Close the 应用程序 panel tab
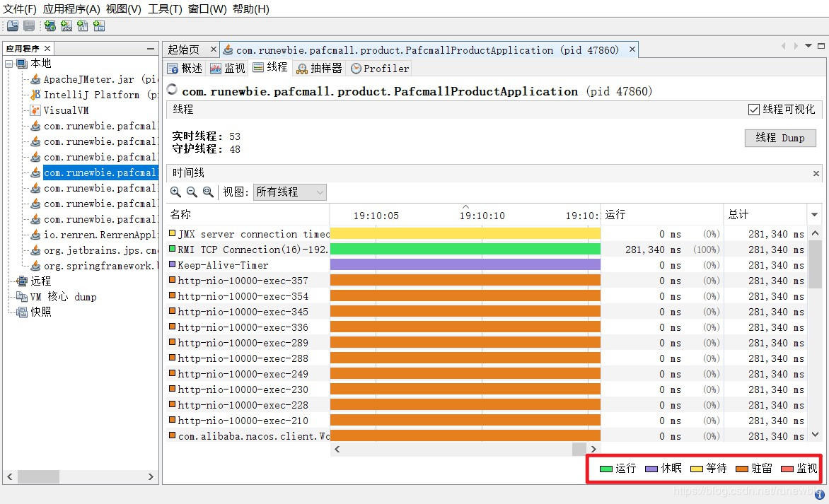Viewport: 829px width, 504px height. 47,48
